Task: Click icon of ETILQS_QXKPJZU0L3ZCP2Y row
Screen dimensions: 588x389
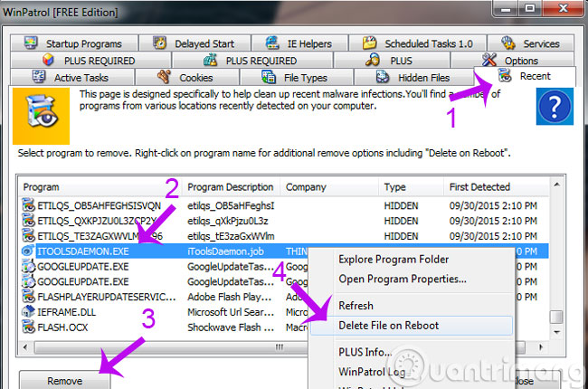Action: (x=29, y=221)
